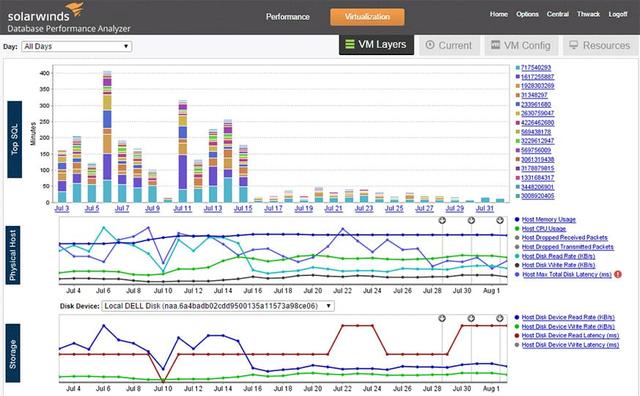640x396 pixels.
Task: Click the Host CPU Usage legend link
Action: pyautogui.click(x=544, y=229)
